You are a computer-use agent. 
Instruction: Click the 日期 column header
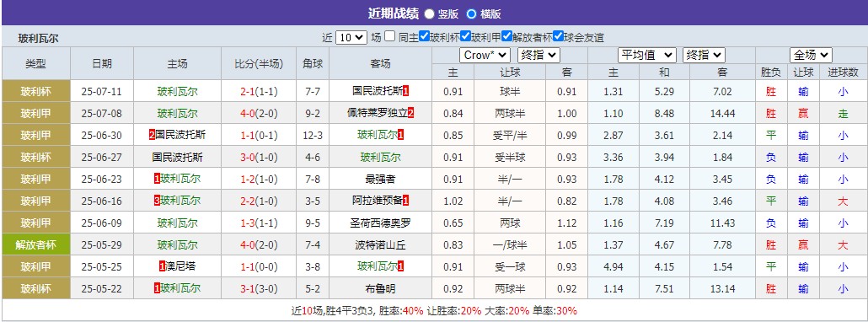[102, 63]
